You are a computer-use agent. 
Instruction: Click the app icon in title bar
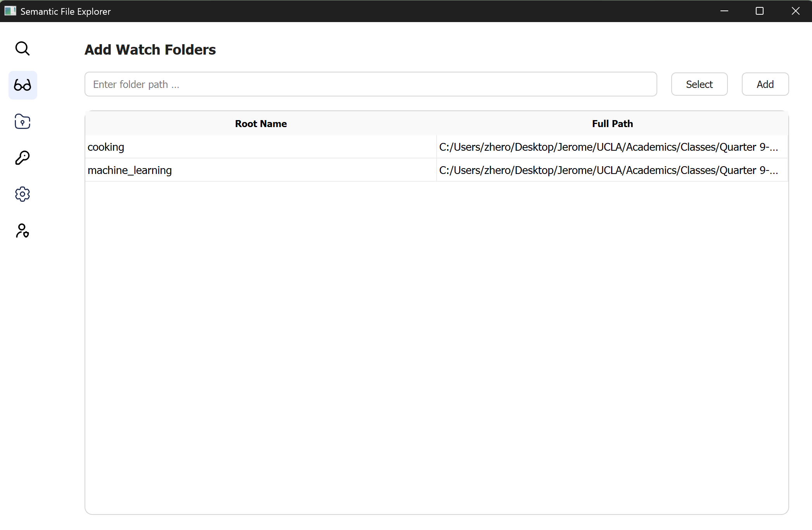[x=10, y=11]
